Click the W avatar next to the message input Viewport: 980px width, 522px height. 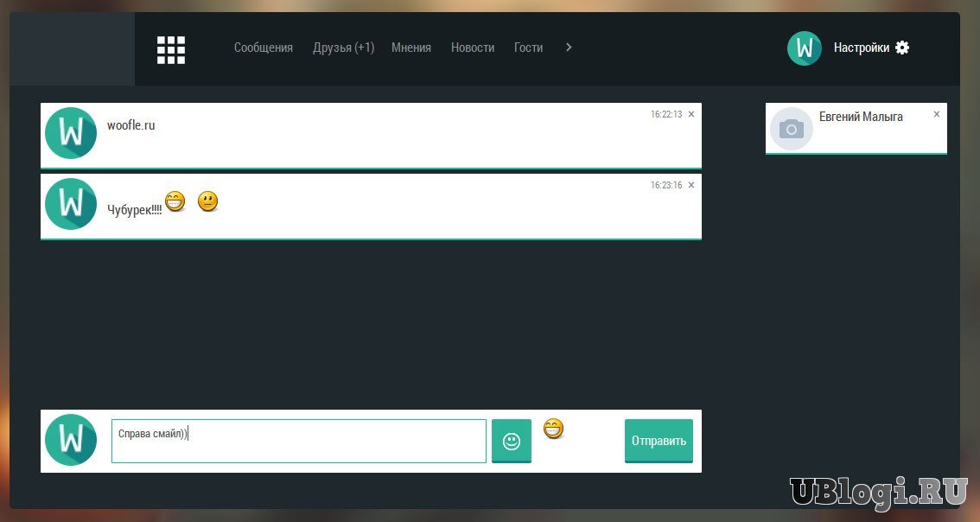tap(71, 440)
